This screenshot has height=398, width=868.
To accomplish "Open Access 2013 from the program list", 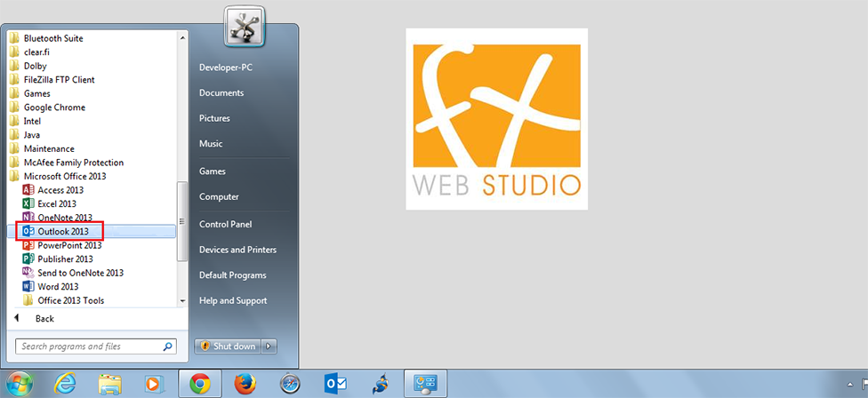I will tap(52, 190).
